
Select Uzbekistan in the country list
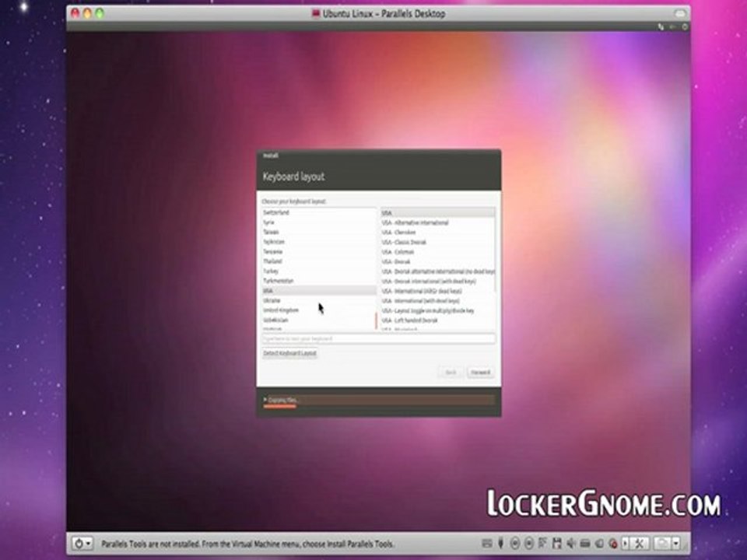point(319,320)
